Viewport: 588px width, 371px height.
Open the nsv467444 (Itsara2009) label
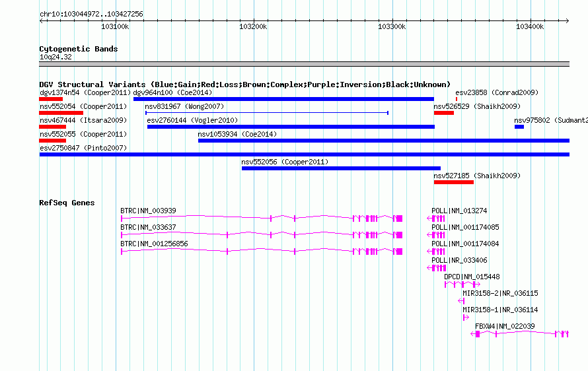(x=83, y=120)
